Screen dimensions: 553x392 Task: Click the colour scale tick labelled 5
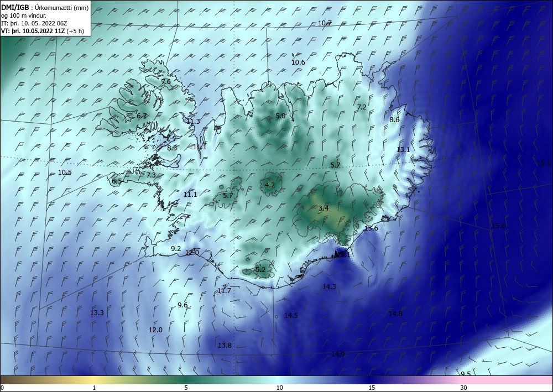[186, 388]
